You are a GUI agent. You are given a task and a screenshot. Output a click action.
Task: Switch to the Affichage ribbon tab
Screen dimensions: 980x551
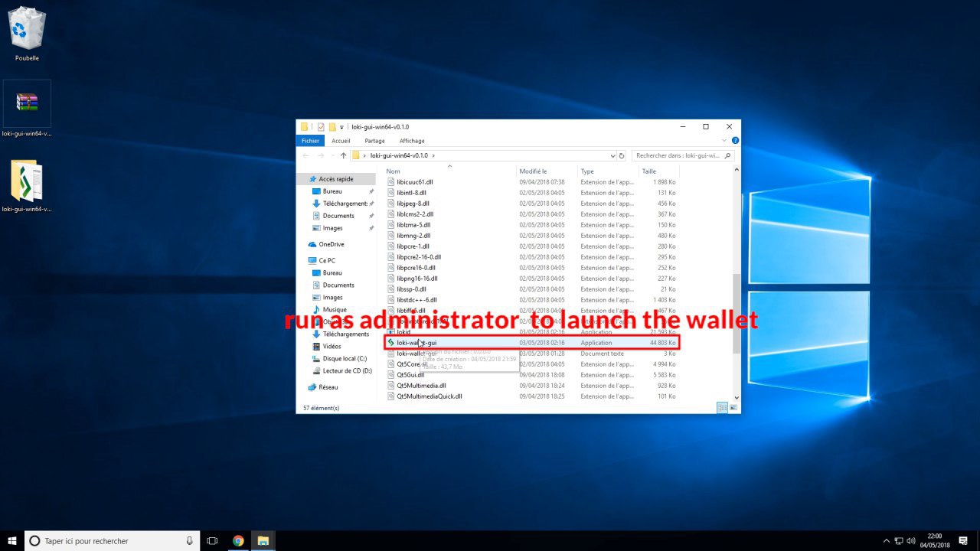(412, 141)
